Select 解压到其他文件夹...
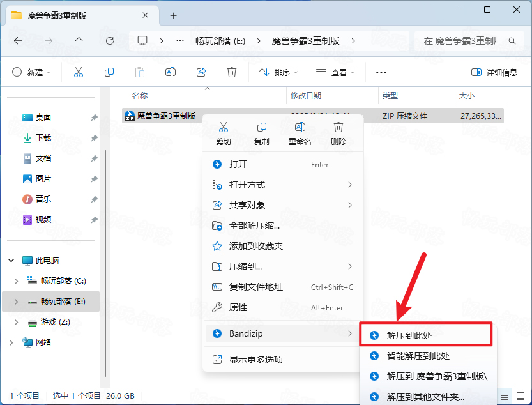 click(x=428, y=397)
